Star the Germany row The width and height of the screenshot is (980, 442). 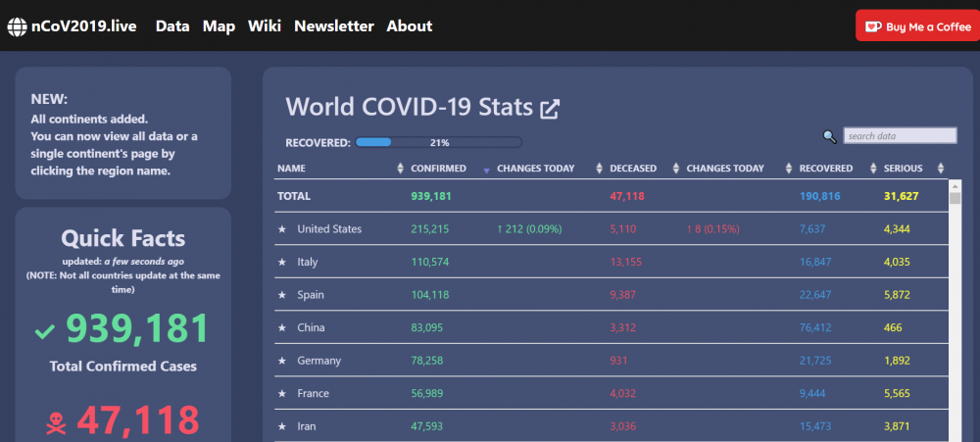click(282, 361)
